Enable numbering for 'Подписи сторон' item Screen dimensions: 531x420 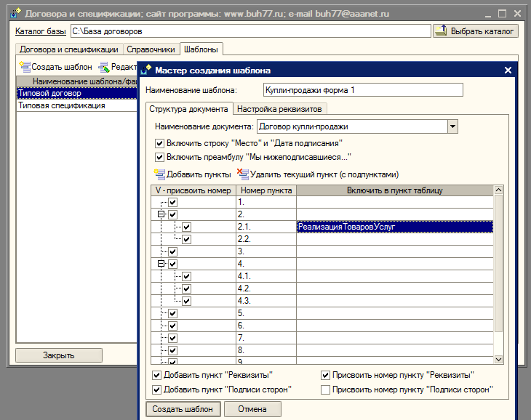pyautogui.click(x=326, y=389)
